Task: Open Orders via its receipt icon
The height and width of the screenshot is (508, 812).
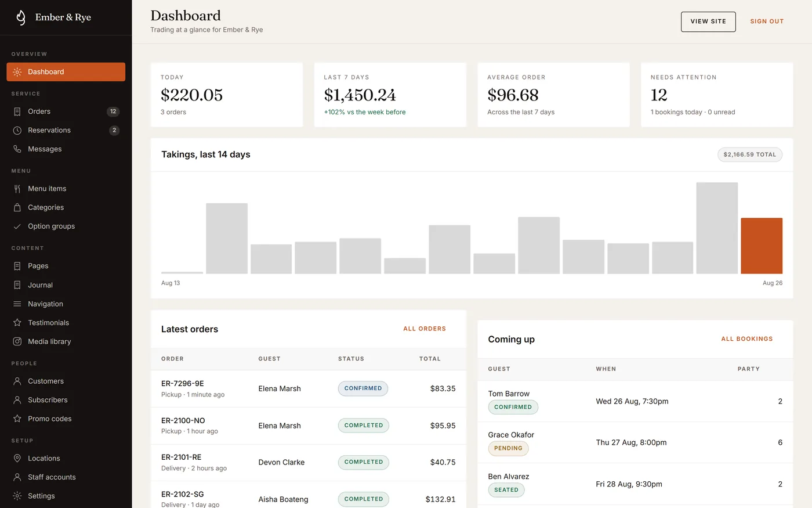Action: [17, 111]
